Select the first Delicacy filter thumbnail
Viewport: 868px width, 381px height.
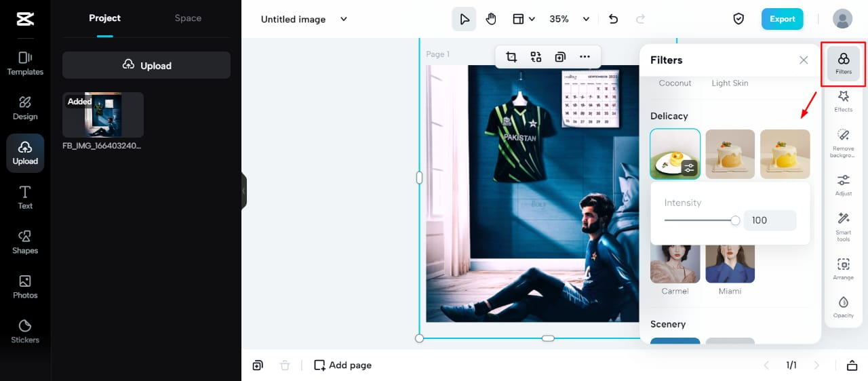pos(675,154)
